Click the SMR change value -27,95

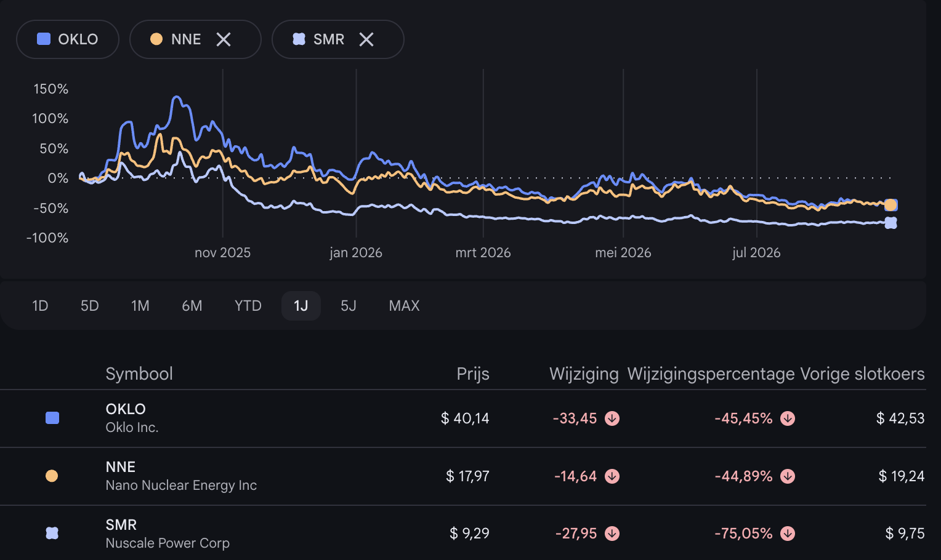576,534
